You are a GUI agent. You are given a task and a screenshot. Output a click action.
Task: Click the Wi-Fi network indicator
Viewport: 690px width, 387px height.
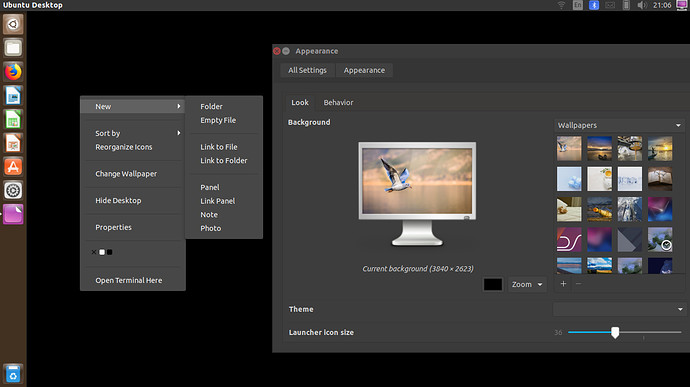(x=562, y=5)
